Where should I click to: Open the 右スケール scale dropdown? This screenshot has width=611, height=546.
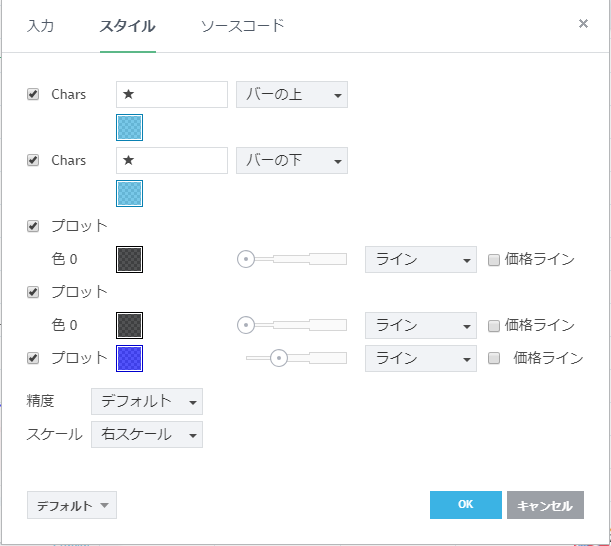pyautogui.click(x=147, y=435)
